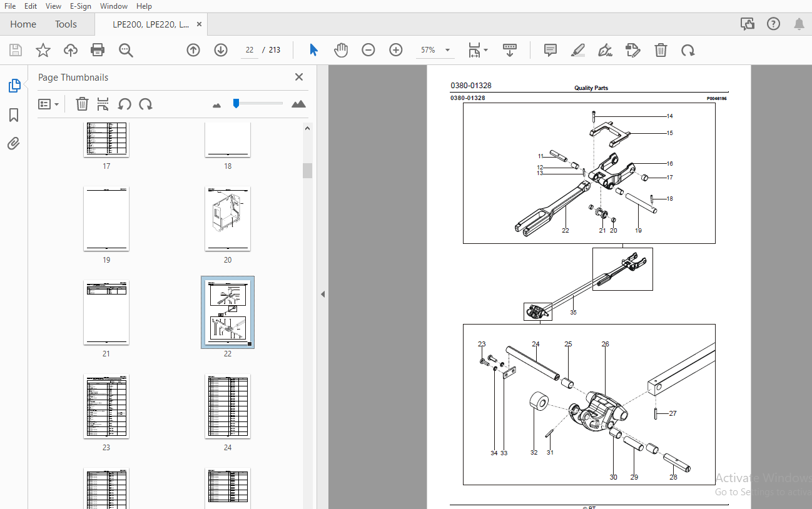This screenshot has width=812, height=509.
Task: Click the 'P0048186' drawing code text
Action: point(717,99)
